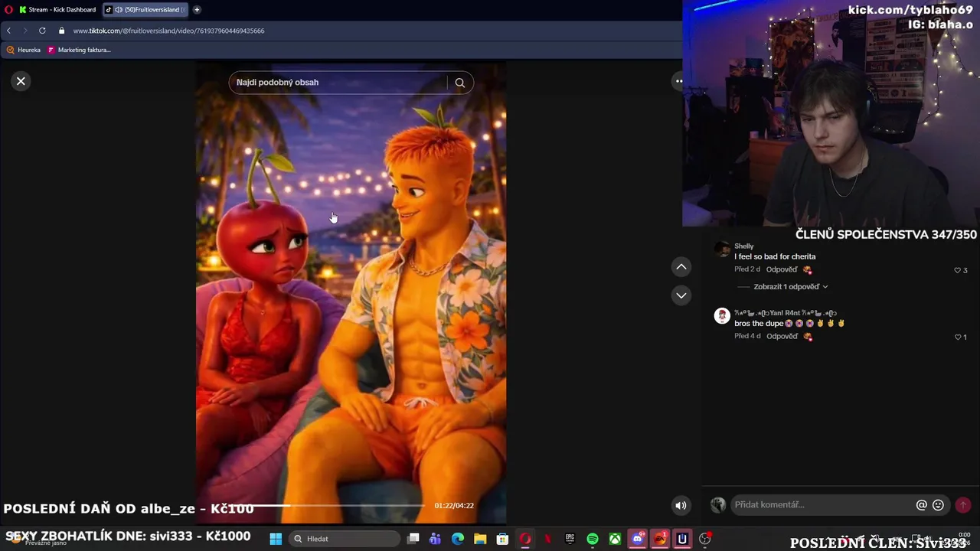The height and width of the screenshot is (551, 980).
Task: Open Task View on the taskbar
Action: tap(413, 539)
